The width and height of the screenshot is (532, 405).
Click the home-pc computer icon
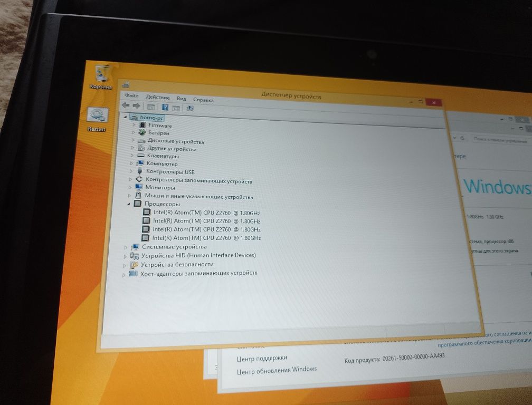coord(134,117)
